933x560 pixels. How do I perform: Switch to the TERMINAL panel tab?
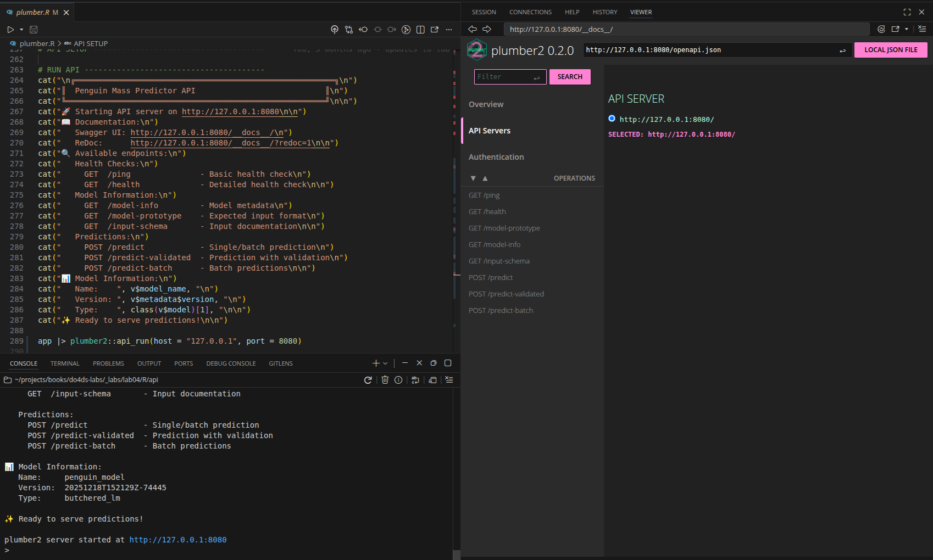tap(65, 363)
